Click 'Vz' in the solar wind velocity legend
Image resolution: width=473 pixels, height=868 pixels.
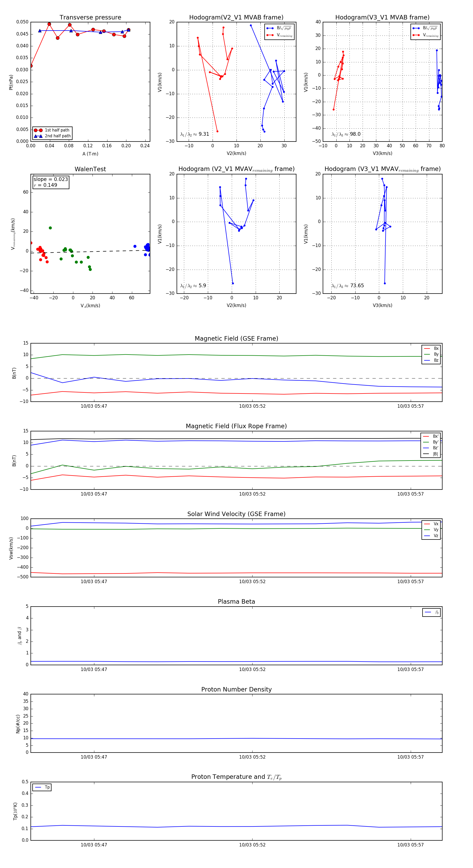(x=431, y=536)
